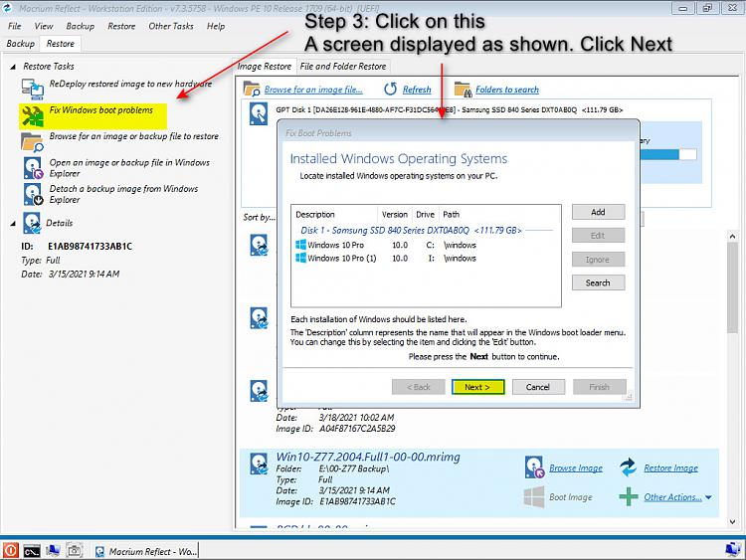
Task: Open the Sort by dropdown
Action: coord(259,218)
